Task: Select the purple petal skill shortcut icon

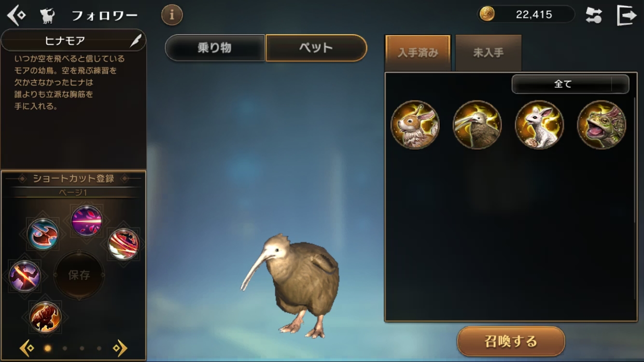Action: point(86,221)
